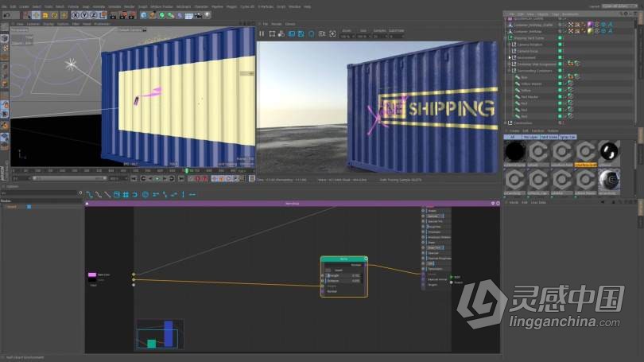Select the Rotate tool
The width and height of the screenshot is (644, 362).
(54, 15)
